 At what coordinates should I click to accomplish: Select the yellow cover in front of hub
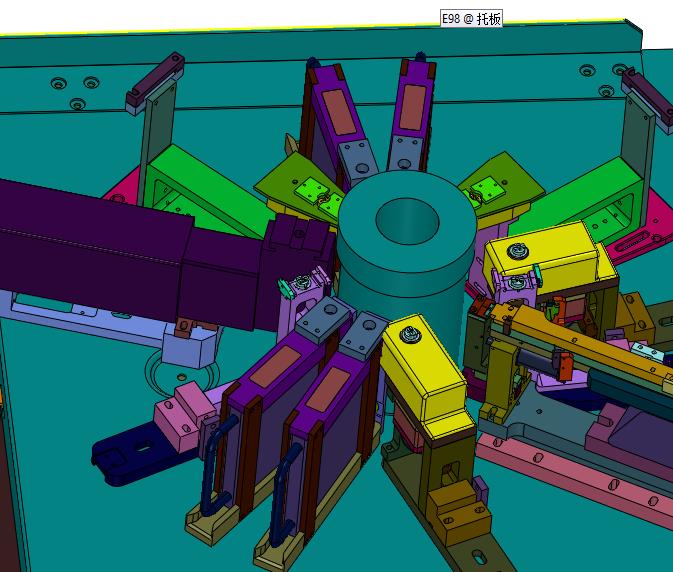point(427,377)
